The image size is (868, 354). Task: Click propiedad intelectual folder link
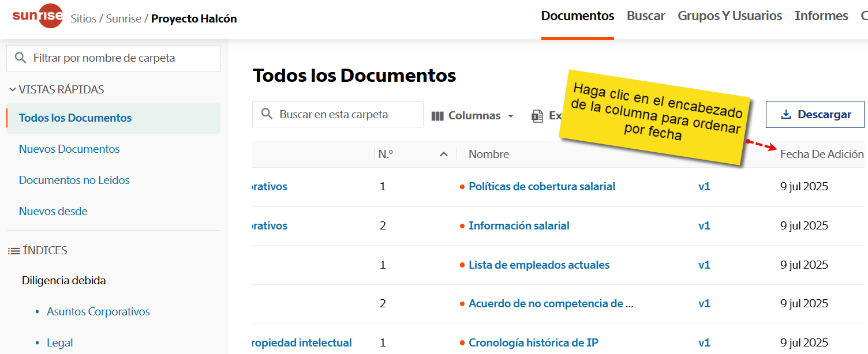click(x=302, y=343)
